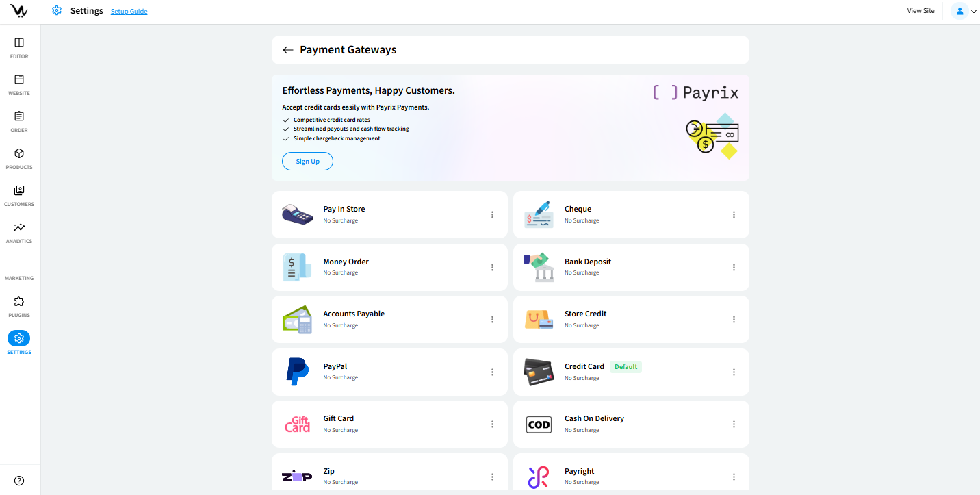Open the Editor sidebar icon
The height and width of the screenshot is (495, 980).
[x=19, y=43]
